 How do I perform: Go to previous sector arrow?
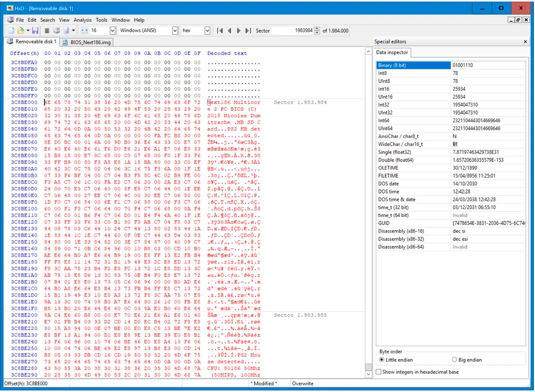tap(229, 31)
